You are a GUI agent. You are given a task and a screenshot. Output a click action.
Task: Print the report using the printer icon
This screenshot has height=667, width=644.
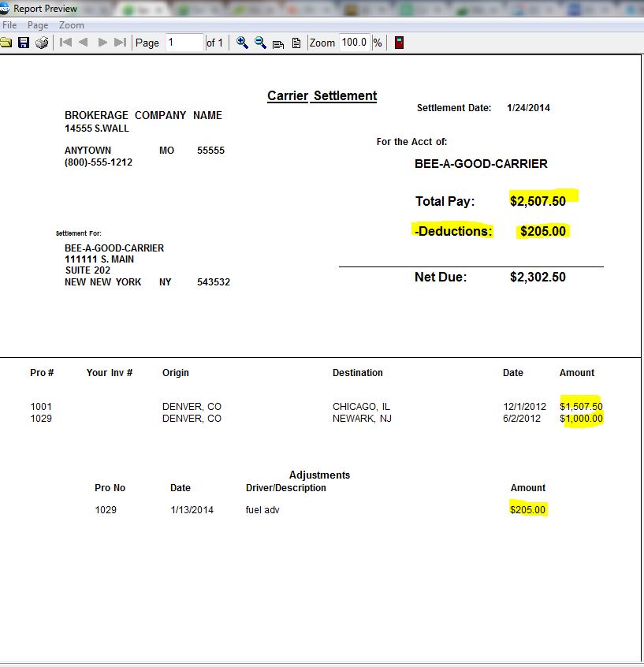coord(42,43)
